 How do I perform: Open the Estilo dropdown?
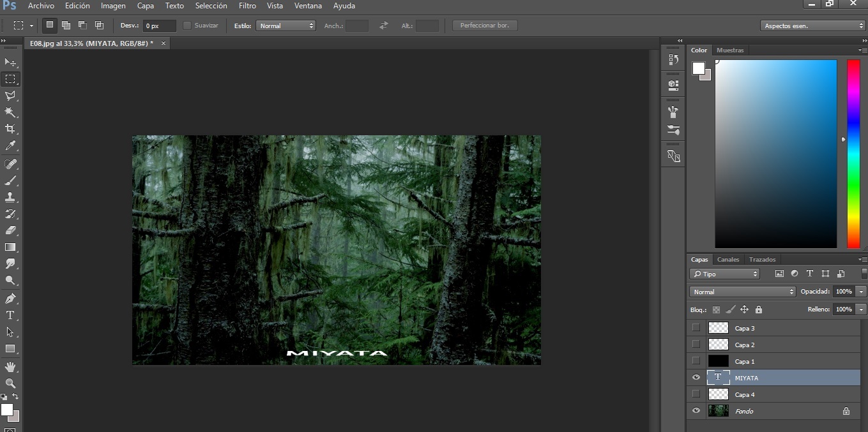(286, 26)
